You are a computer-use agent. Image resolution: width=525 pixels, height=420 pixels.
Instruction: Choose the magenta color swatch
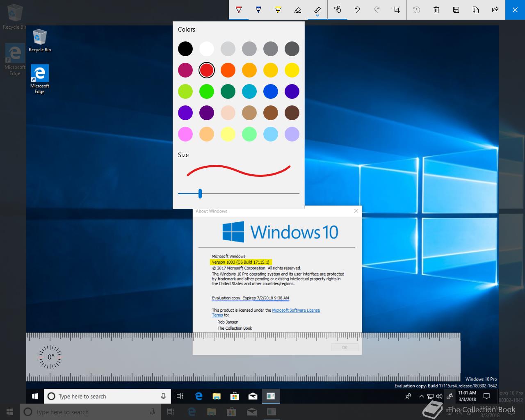(x=185, y=70)
